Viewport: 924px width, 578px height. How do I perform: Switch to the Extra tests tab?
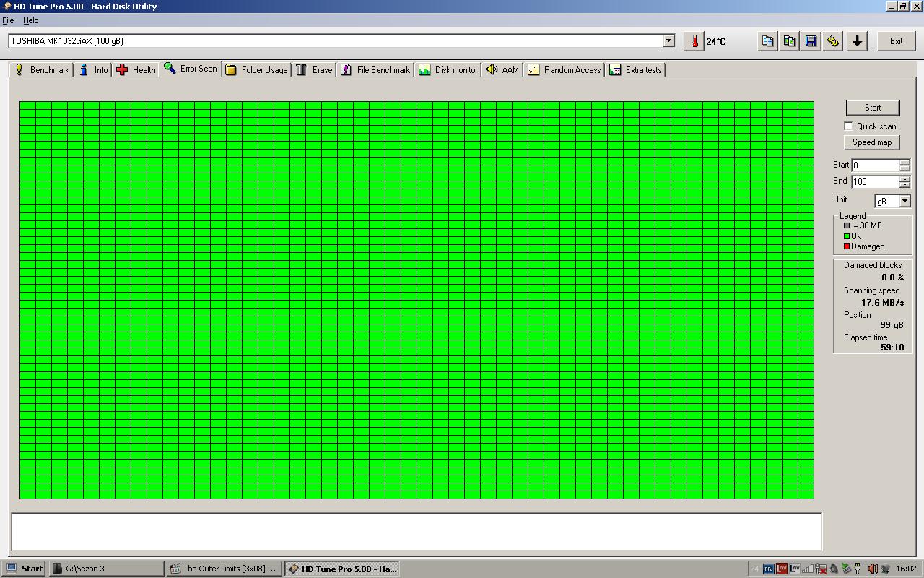click(x=635, y=69)
